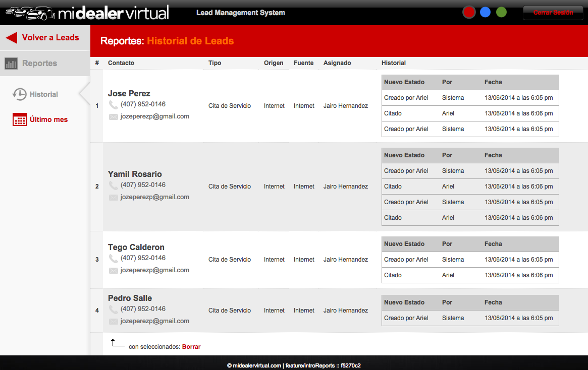Screen dimensions: 588x370
Task: Click phone icon for Tego Calderon
Action: [113, 258]
